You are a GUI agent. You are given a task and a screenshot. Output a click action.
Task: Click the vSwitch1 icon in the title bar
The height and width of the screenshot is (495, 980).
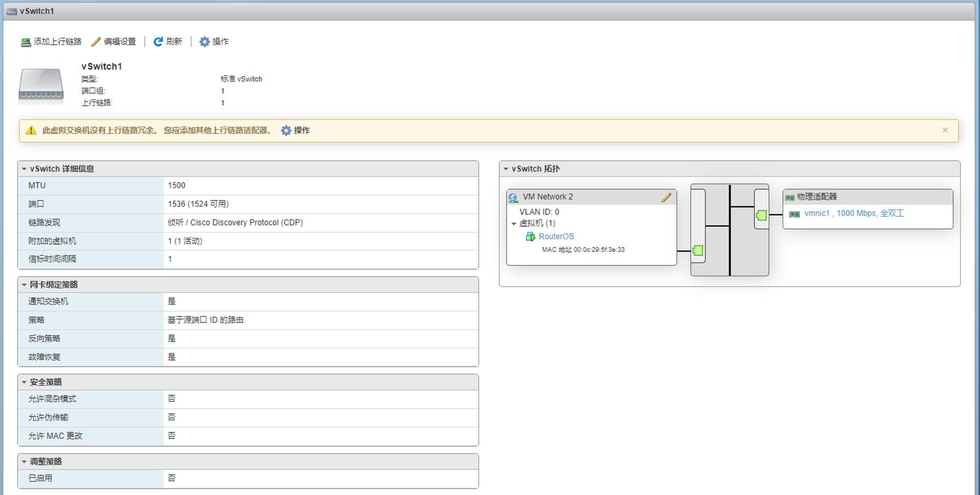click(x=12, y=11)
